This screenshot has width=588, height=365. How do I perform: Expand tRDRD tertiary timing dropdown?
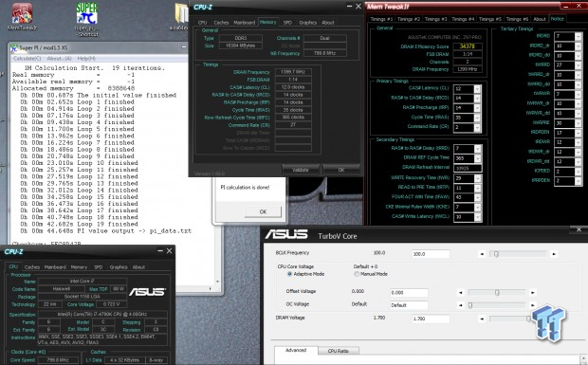coord(578,36)
